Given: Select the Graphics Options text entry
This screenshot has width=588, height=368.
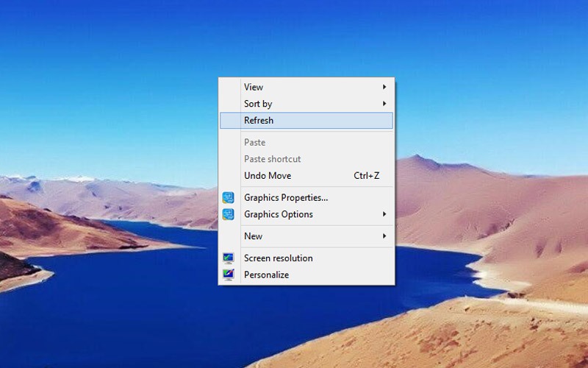Looking at the screenshot, I should pos(279,214).
